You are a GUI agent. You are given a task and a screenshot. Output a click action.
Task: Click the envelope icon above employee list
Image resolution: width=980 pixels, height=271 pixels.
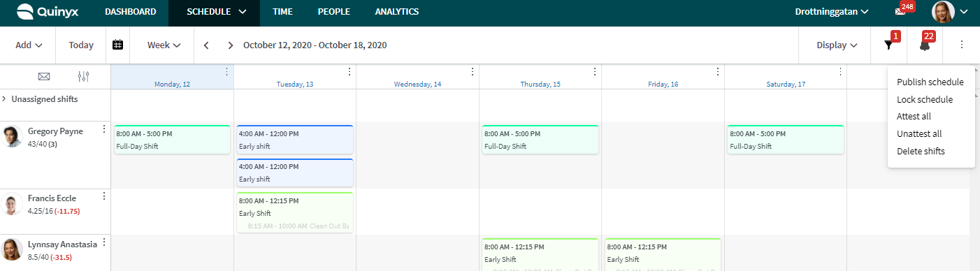point(44,76)
